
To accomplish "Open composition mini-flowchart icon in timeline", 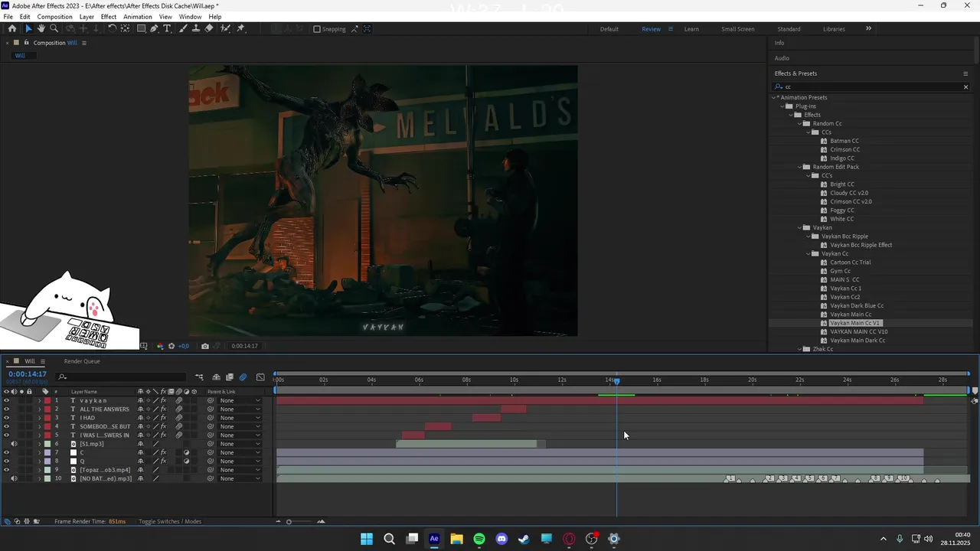I will coord(199,377).
